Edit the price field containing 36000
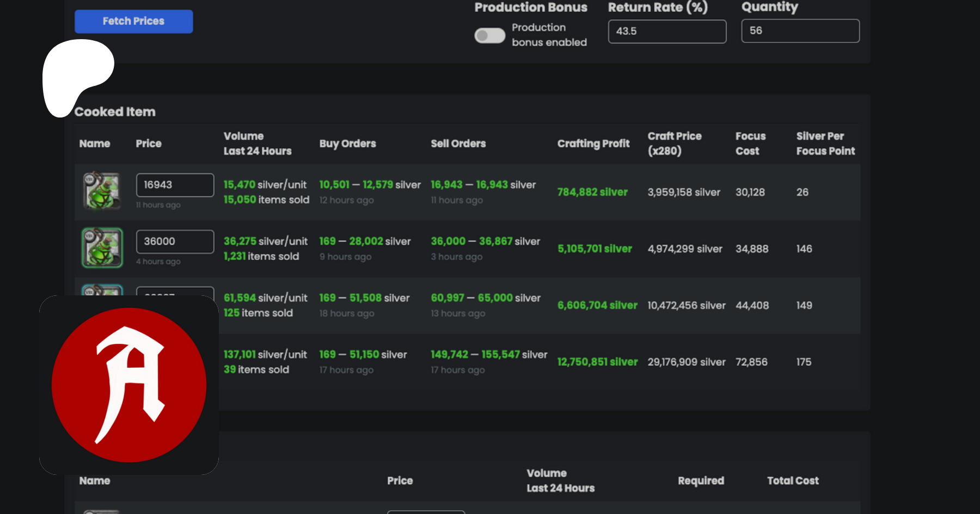The width and height of the screenshot is (980, 514). click(x=174, y=241)
